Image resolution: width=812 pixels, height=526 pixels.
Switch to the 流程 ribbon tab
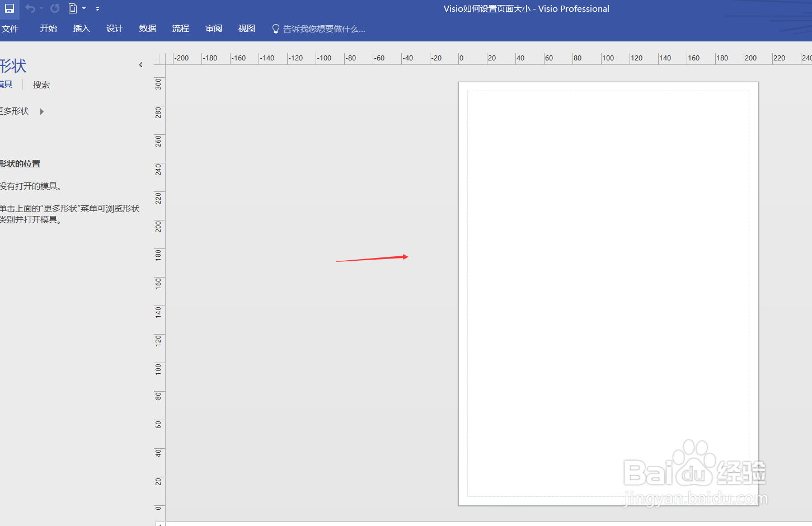tap(181, 29)
